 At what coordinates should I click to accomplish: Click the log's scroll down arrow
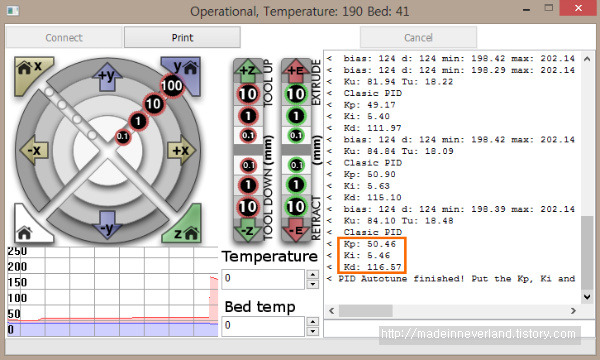click(587, 296)
